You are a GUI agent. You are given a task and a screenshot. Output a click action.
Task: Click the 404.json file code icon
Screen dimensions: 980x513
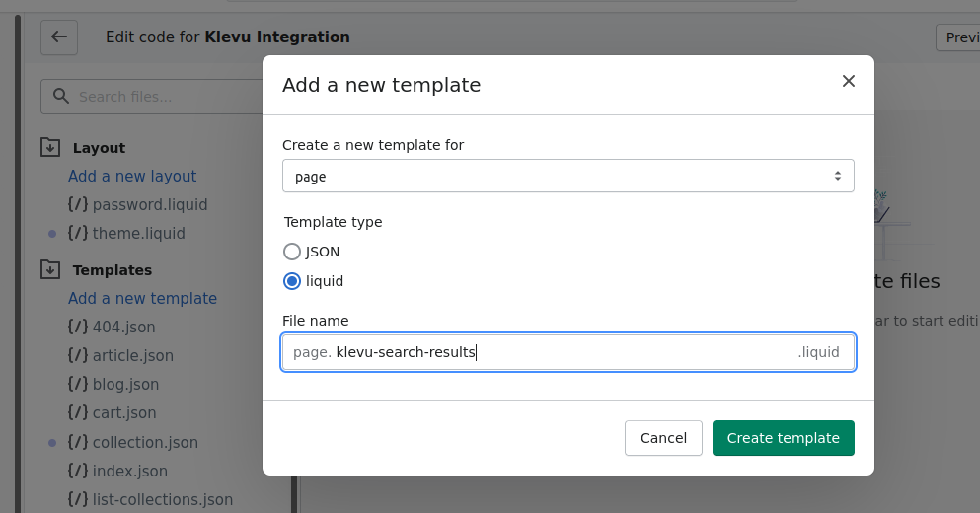coord(78,328)
